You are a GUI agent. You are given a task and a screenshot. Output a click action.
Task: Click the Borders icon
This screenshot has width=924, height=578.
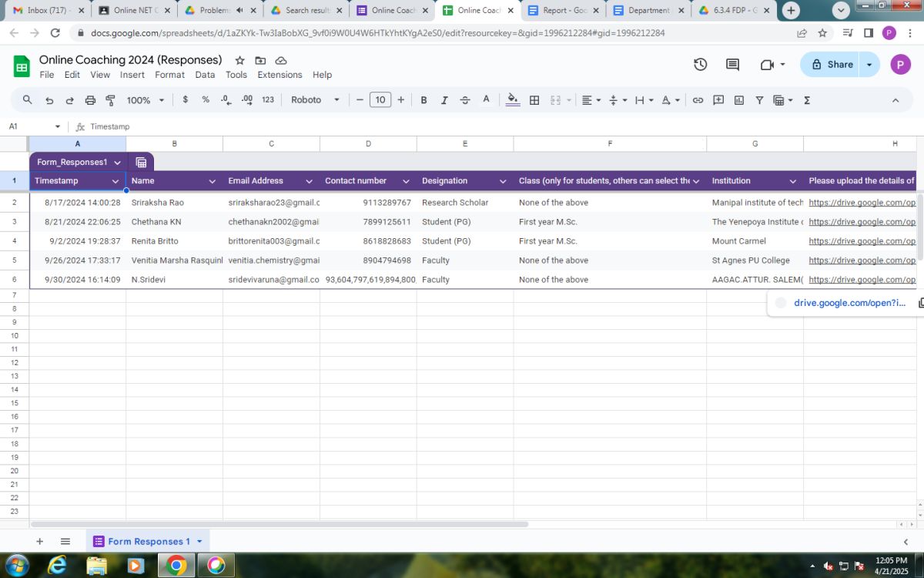click(x=534, y=100)
